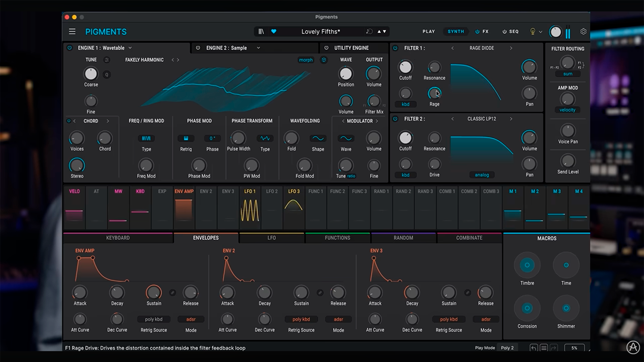
Task: Toggle Filter 1 power button
Action: coord(395,48)
